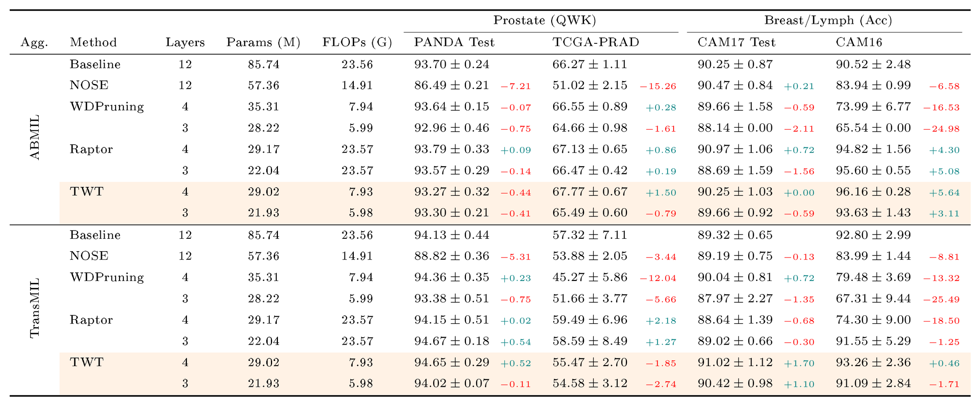Click ABMIL Baseline PANDA value 93.70 ± 0.24

[452, 64]
